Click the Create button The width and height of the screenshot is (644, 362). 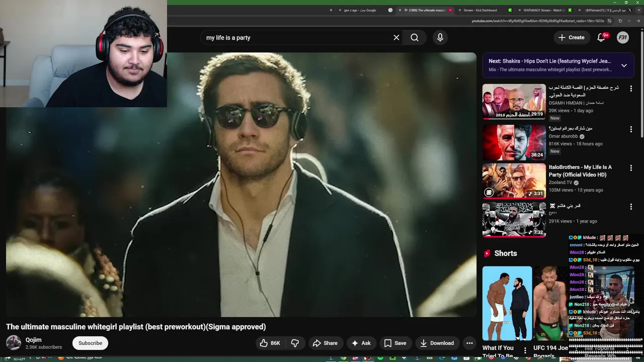(571, 37)
